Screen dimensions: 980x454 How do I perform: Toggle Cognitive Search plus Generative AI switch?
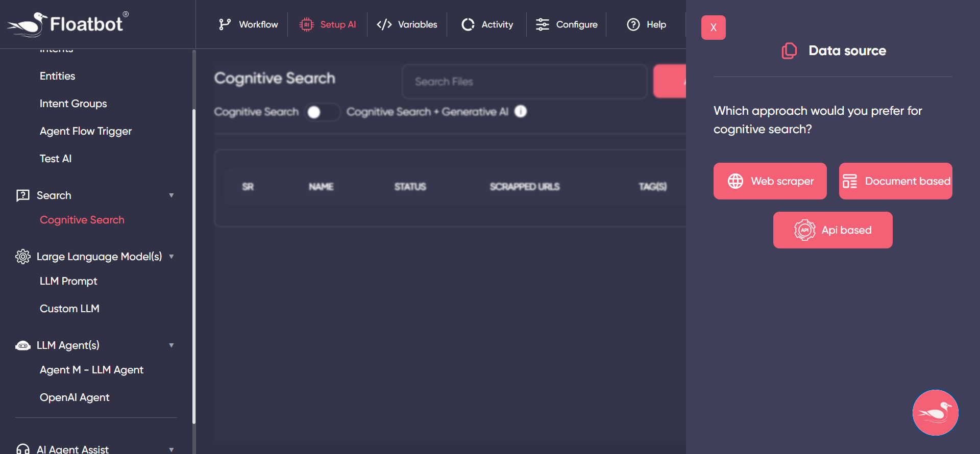(x=323, y=112)
